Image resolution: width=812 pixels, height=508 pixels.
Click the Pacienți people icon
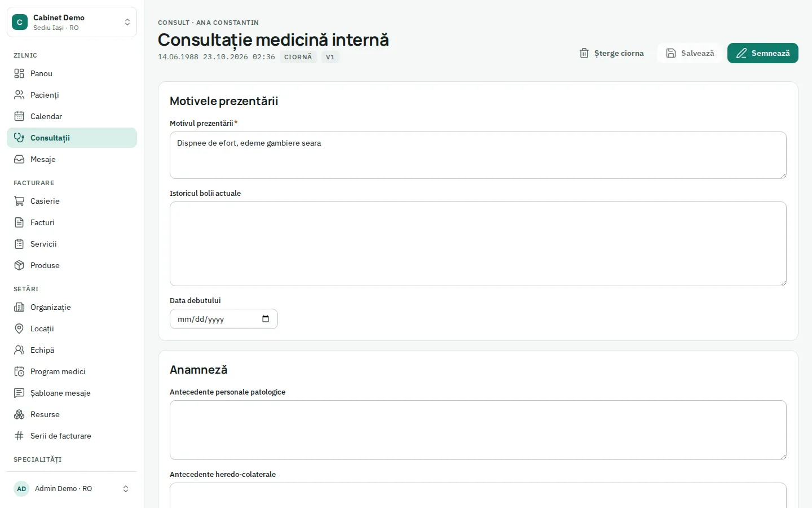click(x=19, y=95)
